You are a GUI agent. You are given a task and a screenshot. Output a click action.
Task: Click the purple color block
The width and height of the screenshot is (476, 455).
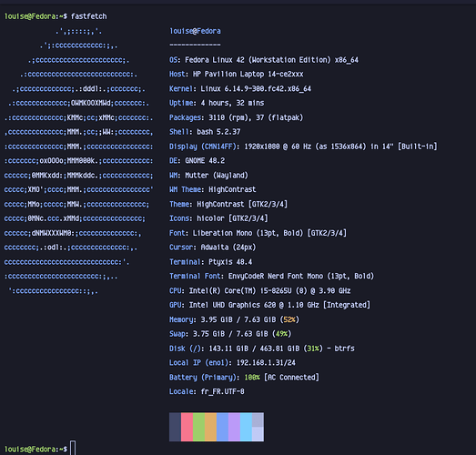(x=234, y=427)
